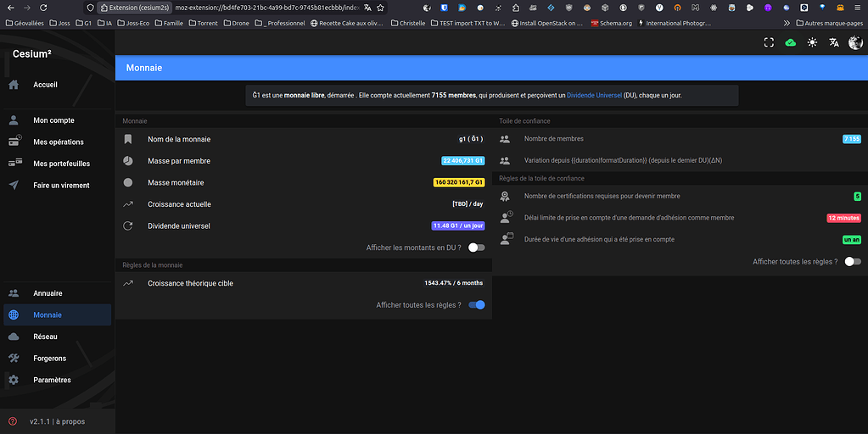Viewport: 868px width, 434px height.
Task: Click the yellow masse monétaire value badge
Action: point(459,182)
